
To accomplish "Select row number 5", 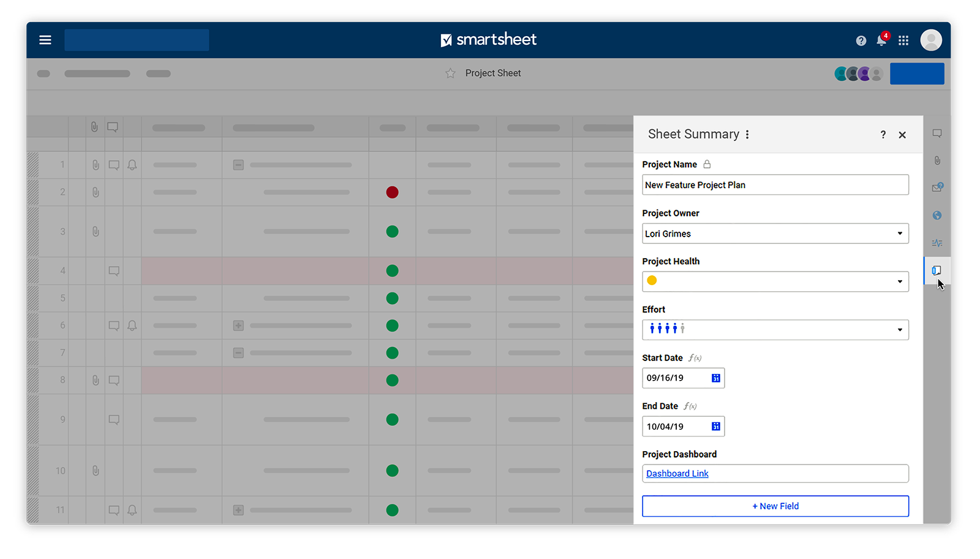I will click(62, 299).
